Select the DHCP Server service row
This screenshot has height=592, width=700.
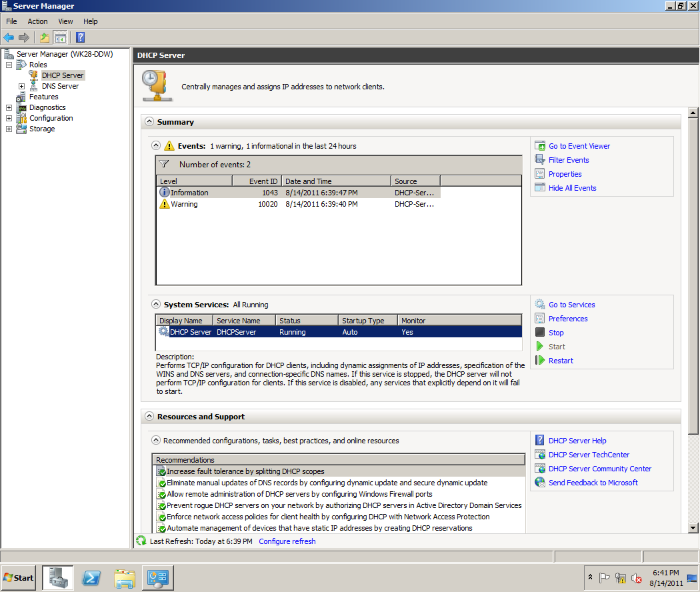(x=339, y=332)
